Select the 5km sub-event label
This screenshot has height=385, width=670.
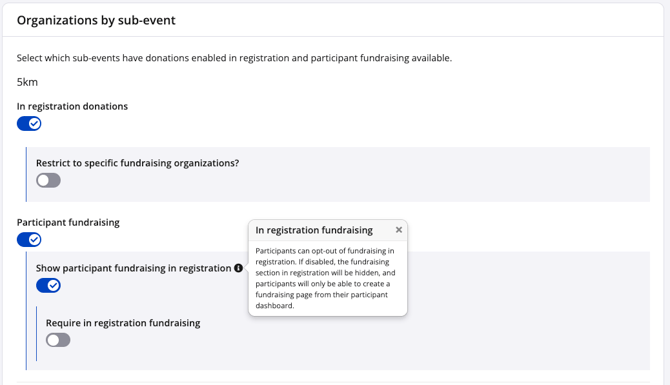[x=27, y=82]
